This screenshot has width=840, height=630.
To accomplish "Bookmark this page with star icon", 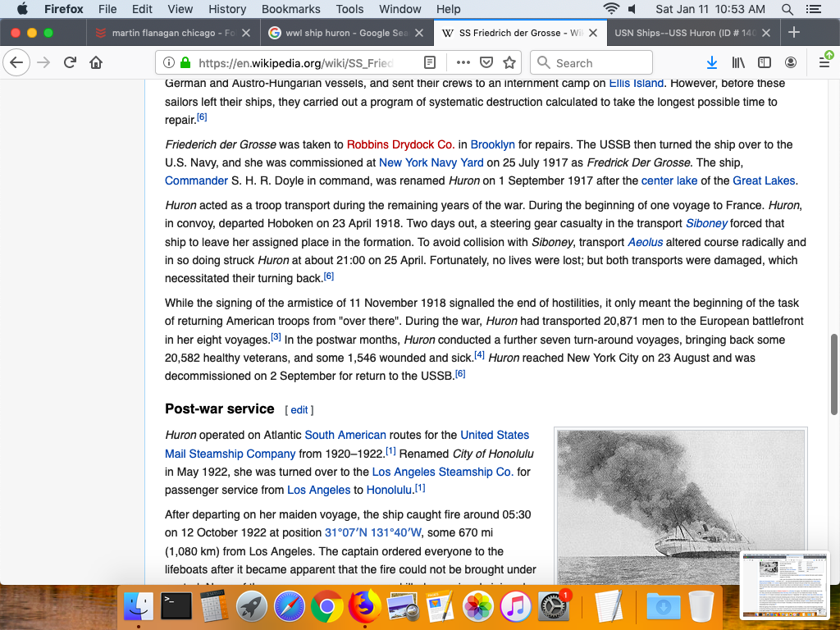I will (x=509, y=62).
